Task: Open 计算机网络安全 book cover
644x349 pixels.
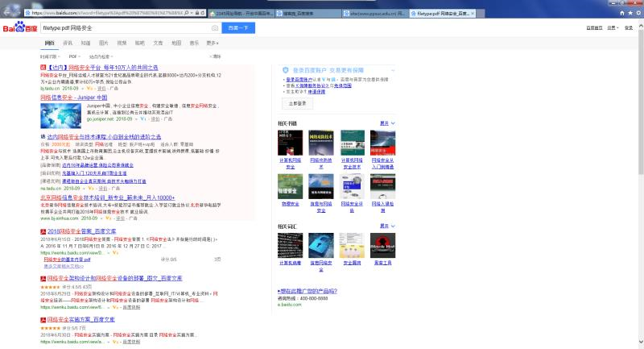Action: pyautogui.click(x=291, y=143)
